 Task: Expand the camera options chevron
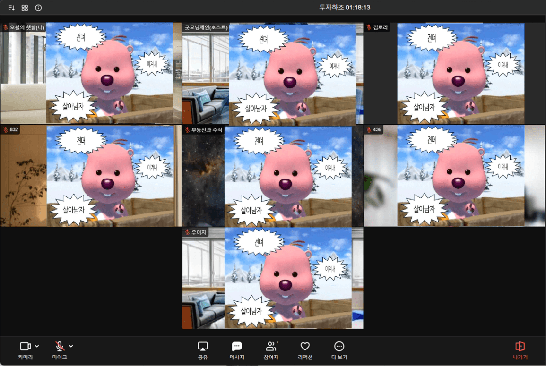[x=37, y=346]
